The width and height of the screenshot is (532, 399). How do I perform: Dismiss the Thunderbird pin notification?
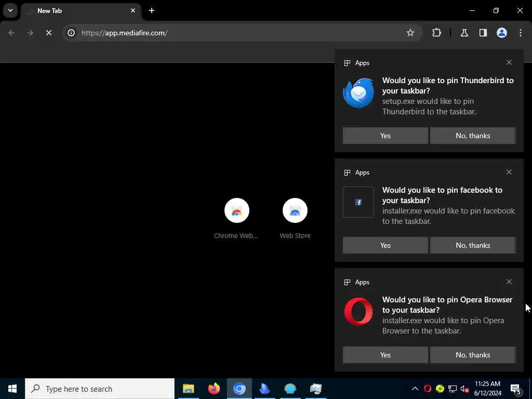(x=509, y=62)
